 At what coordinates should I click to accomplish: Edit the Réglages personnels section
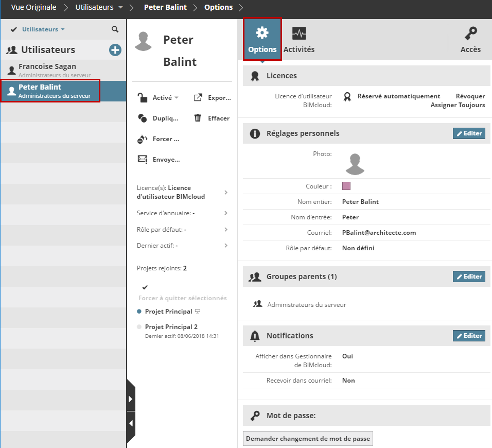tap(469, 133)
